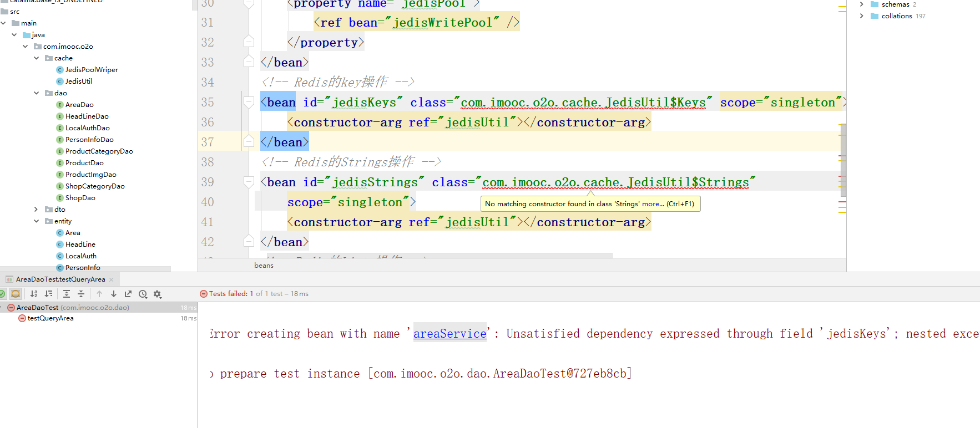Click the collations folder icon
This screenshot has width=980, height=428.
point(875,16)
